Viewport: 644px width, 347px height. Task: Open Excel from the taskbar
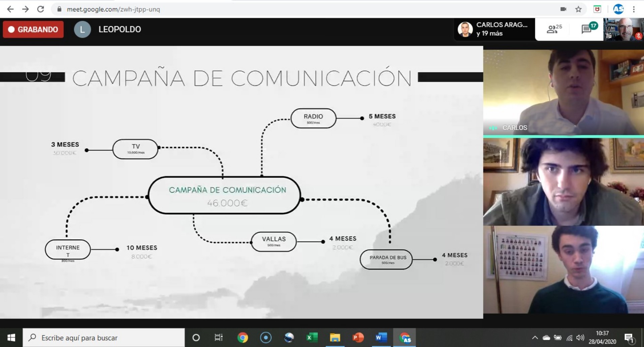click(x=312, y=337)
